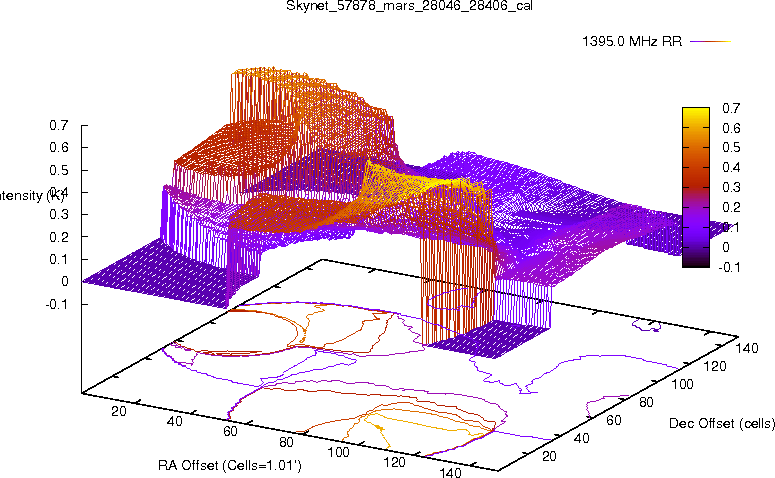Click the RA Offset (Cells=1.01') axis label

pyautogui.click(x=230, y=465)
